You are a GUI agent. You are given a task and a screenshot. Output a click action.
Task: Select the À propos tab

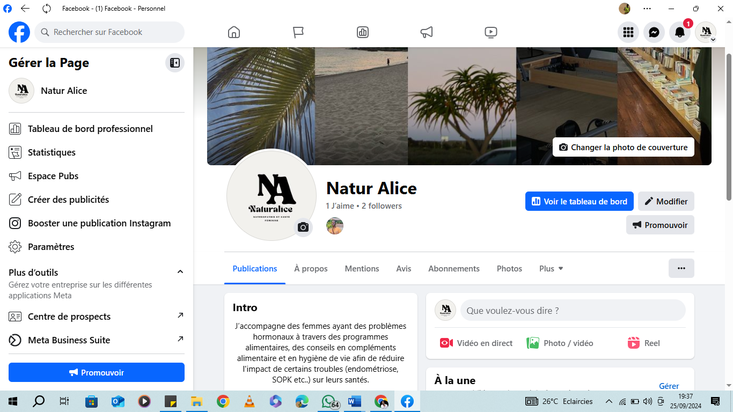pos(311,268)
